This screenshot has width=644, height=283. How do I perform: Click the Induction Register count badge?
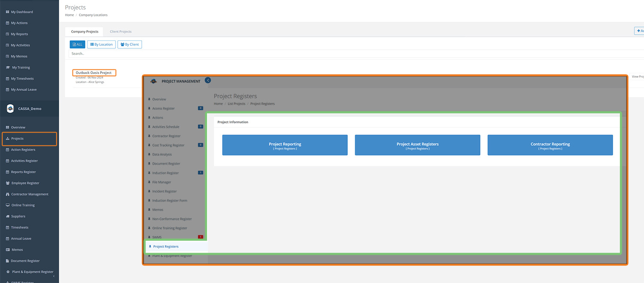[200, 173]
